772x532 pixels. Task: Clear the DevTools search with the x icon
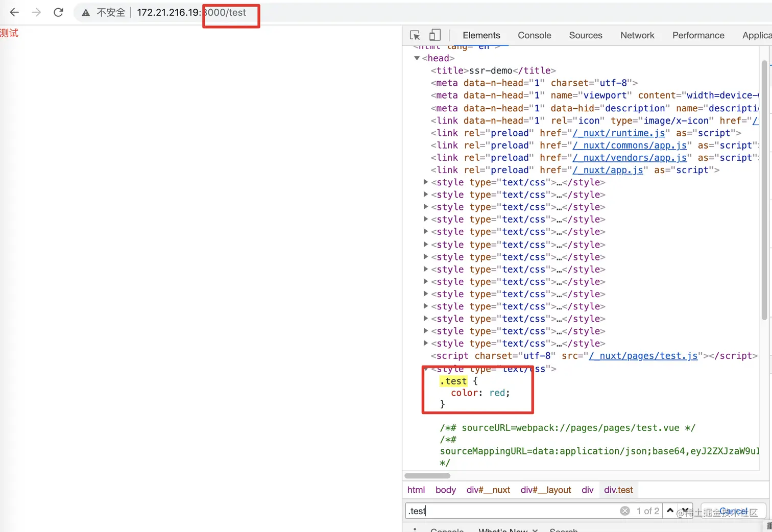(x=625, y=511)
